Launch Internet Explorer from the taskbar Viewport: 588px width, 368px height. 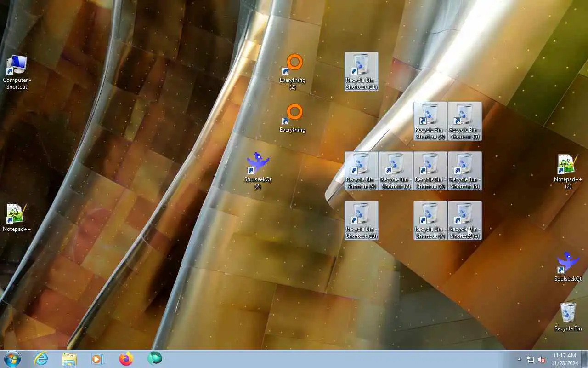click(41, 359)
